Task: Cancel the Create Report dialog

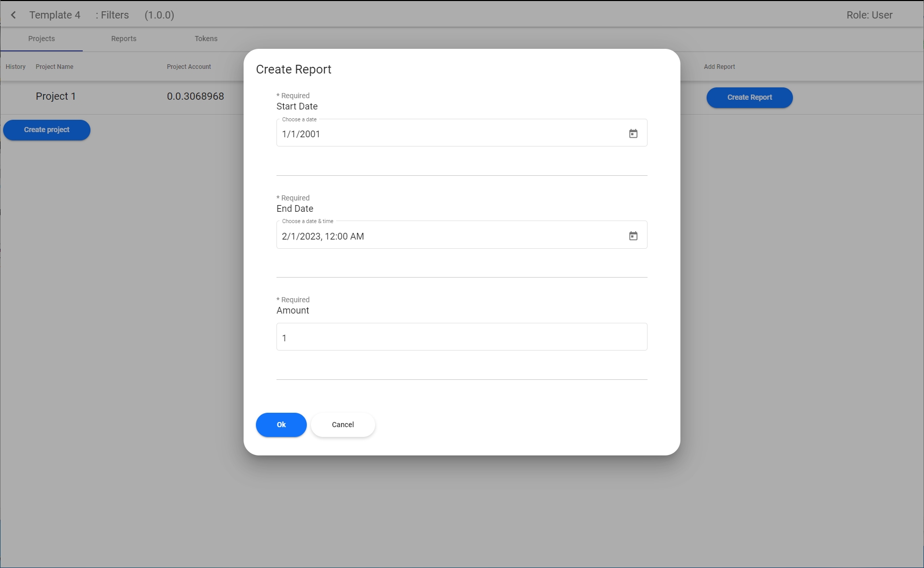Action: tap(343, 425)
